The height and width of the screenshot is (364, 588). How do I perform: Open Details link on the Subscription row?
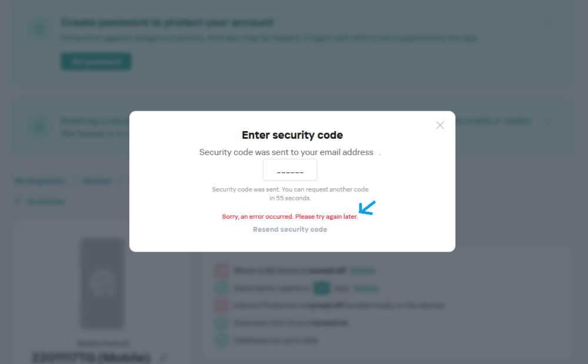pyautogui.click(x=366, y=288)
